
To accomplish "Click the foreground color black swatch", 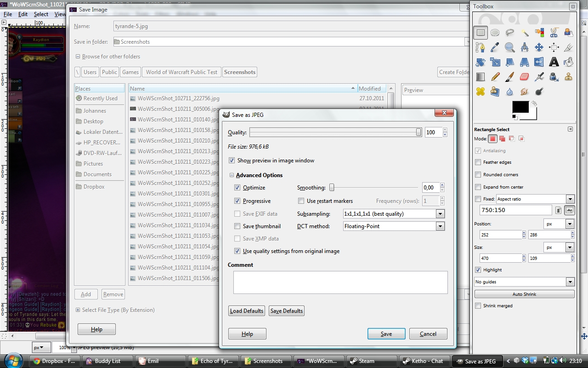I will click(x=520, y=107).
